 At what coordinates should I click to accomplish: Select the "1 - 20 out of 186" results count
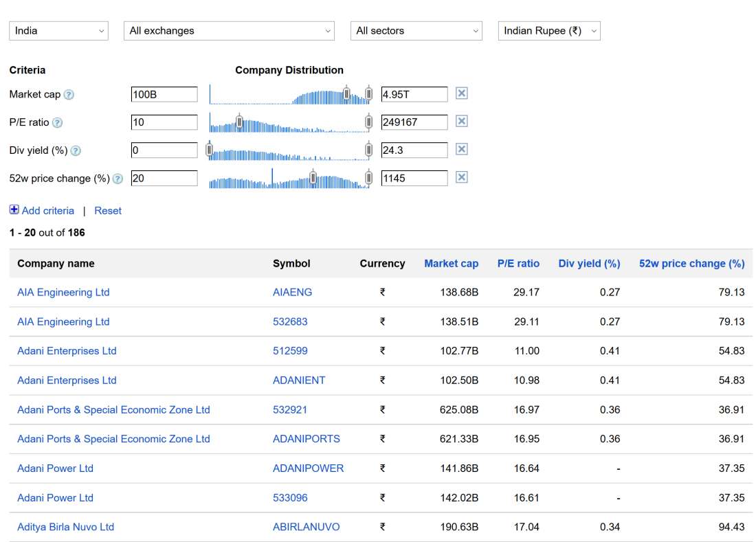47,233
